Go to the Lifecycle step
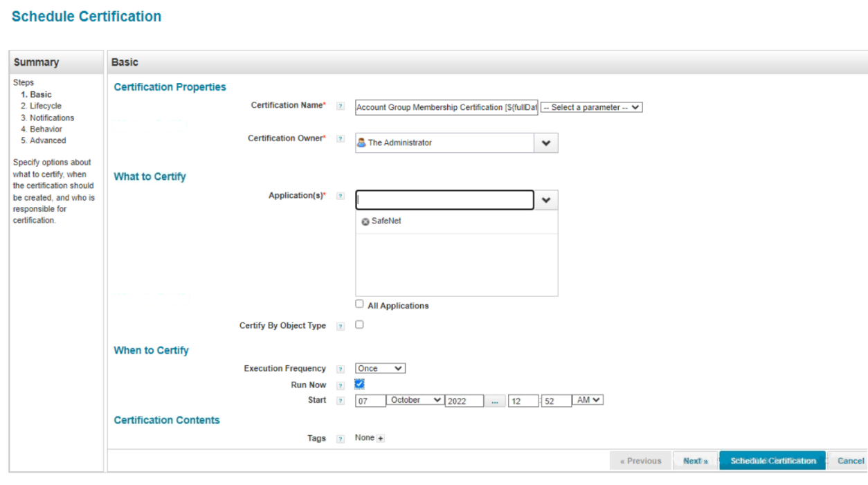Image resolution: width=868 pixels, height=485 pixels. click(x=45, y=106)
